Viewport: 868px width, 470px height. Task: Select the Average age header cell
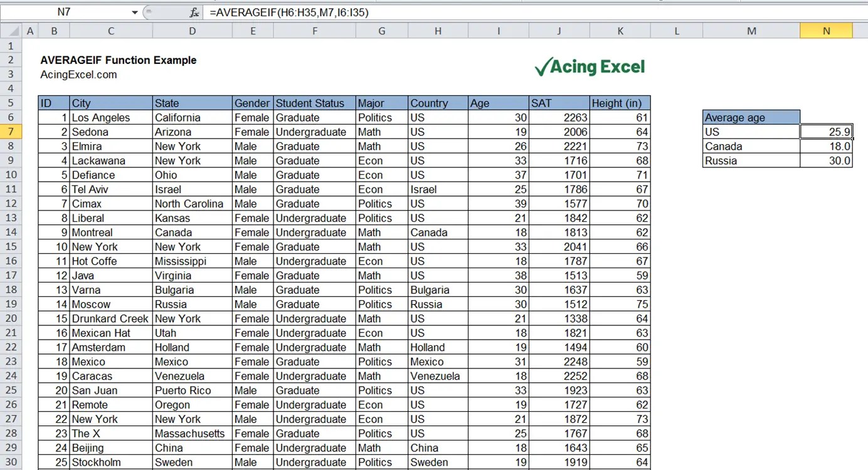pos(751,117)
